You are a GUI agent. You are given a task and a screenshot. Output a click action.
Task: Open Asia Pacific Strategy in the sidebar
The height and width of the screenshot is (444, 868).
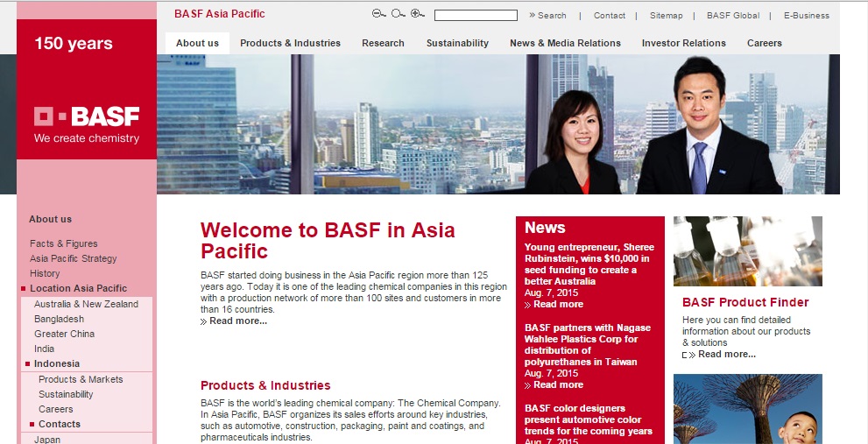(x=73, y=258)
